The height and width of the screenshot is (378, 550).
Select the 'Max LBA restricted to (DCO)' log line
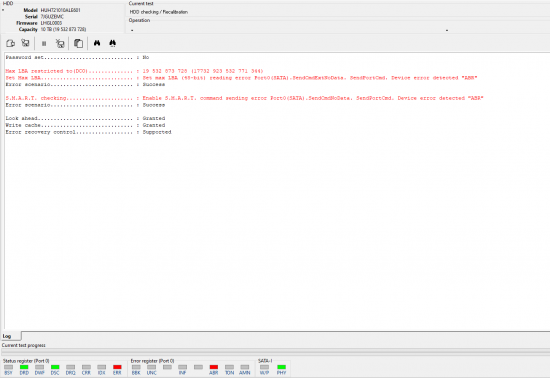(134, 71)
